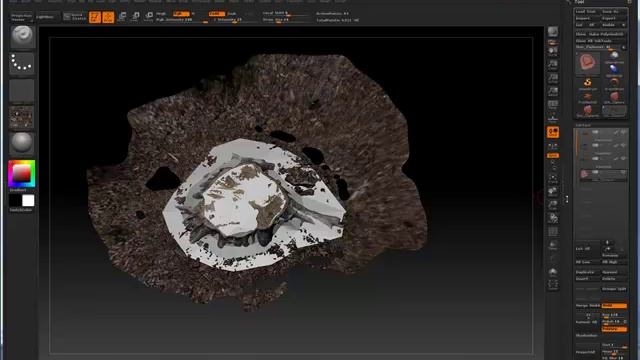Open the current texture thumbnail selector
Image resolution: width=640 pixels, height=360 pixels.
pyautogui.click(x=22, y=118)
